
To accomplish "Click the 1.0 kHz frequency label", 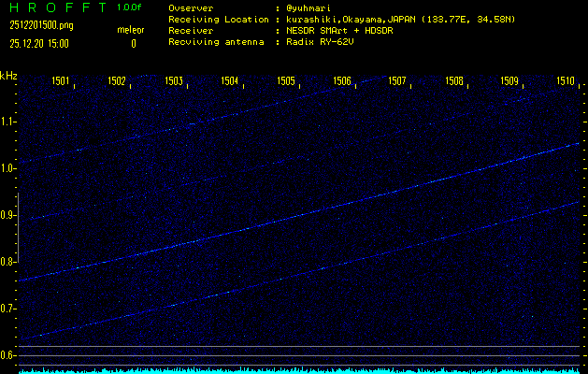I will coord(8,168).
